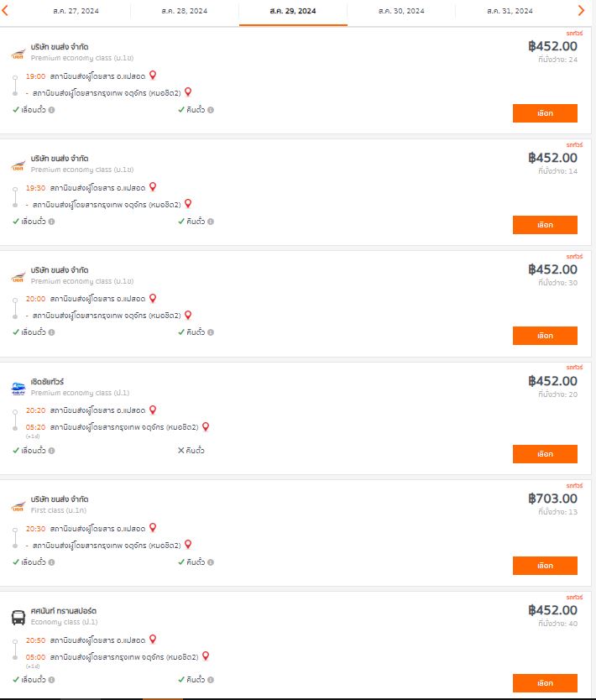Click info icon next to คืนตั๋ว on 19:00 trip
The height and width of the screenshot is (700, 596).
coord(211,110)
